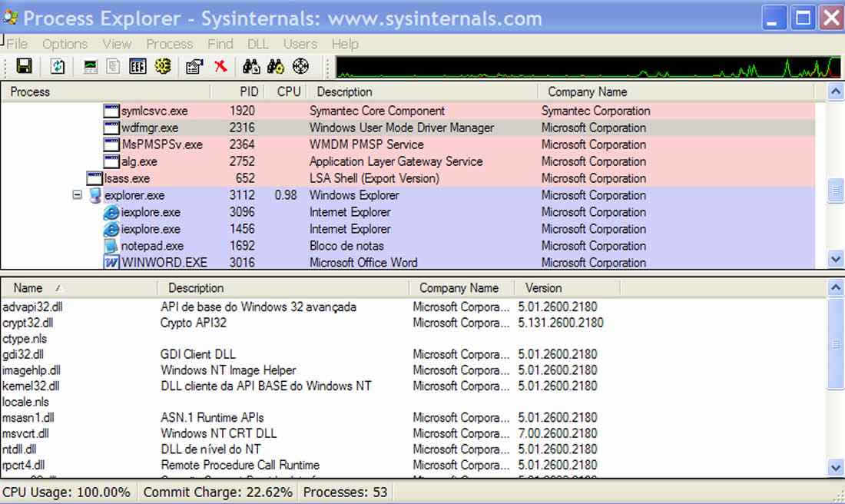Select advapi32.dll in the DLL list

click(32, 307)
